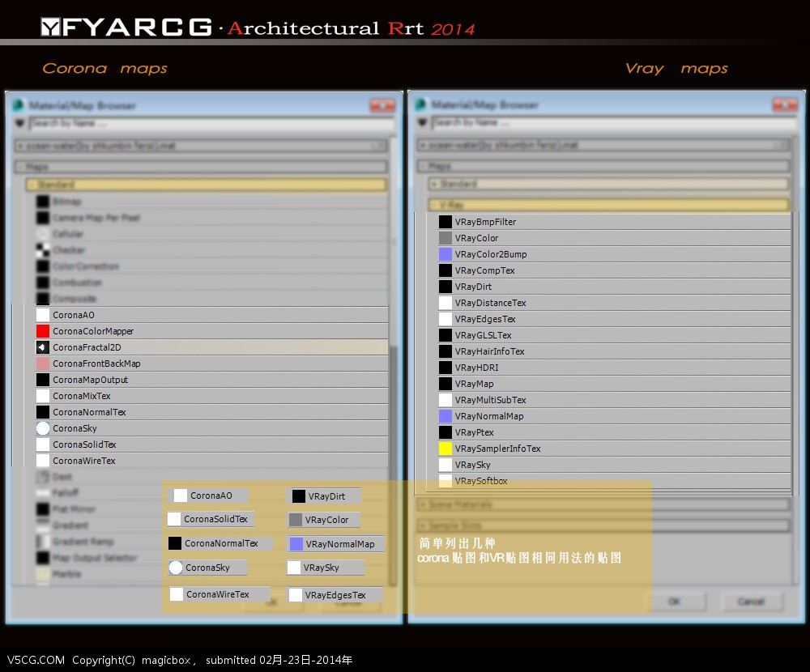Expand the Standard group in the Vray browser
Image resolution: width=810 pixels, height=672 pixels.
click(x=608, y=183)
